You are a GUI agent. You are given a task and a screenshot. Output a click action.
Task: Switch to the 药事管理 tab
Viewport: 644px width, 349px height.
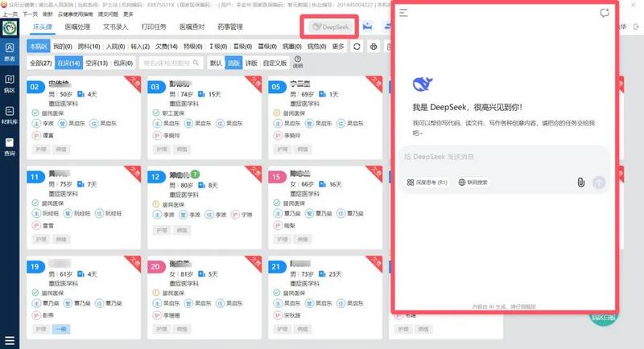pos(230,27)
